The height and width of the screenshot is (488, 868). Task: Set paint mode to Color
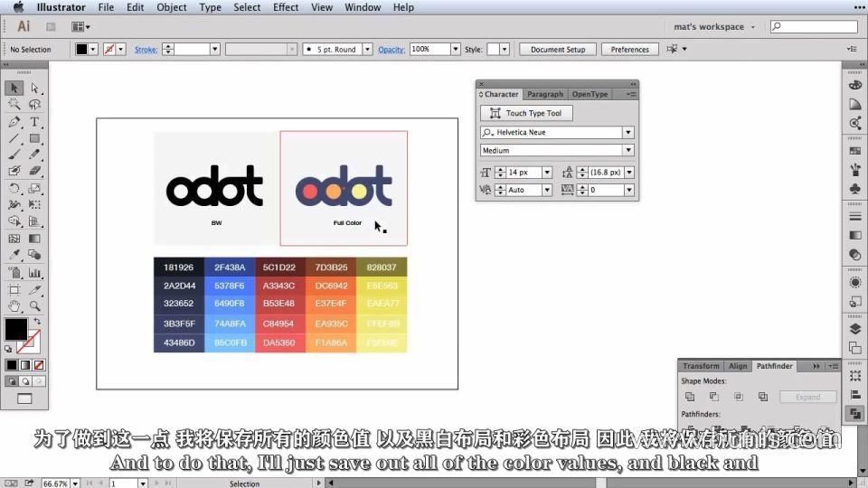click(x=12, y=365)
